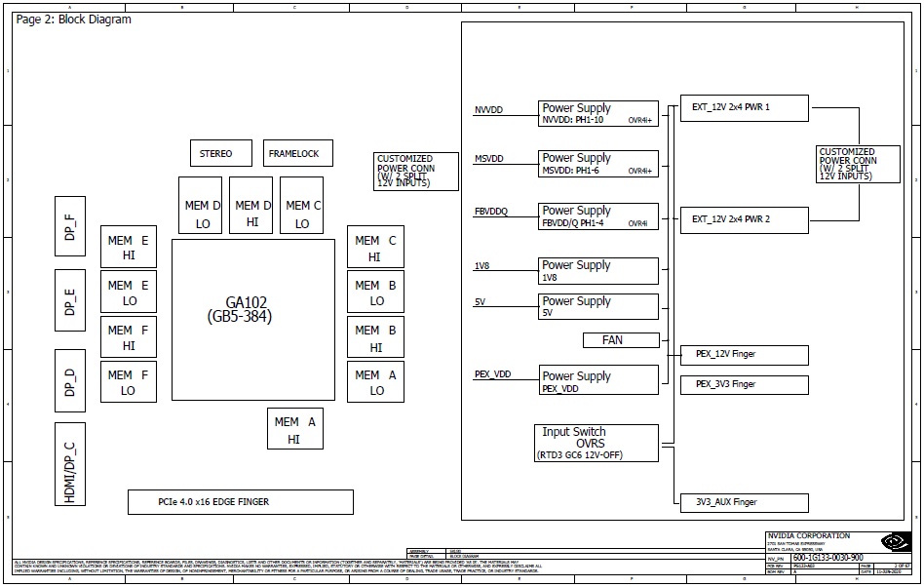Click the STEREO block
Screen dimensions: 924x587
point(221,153)
